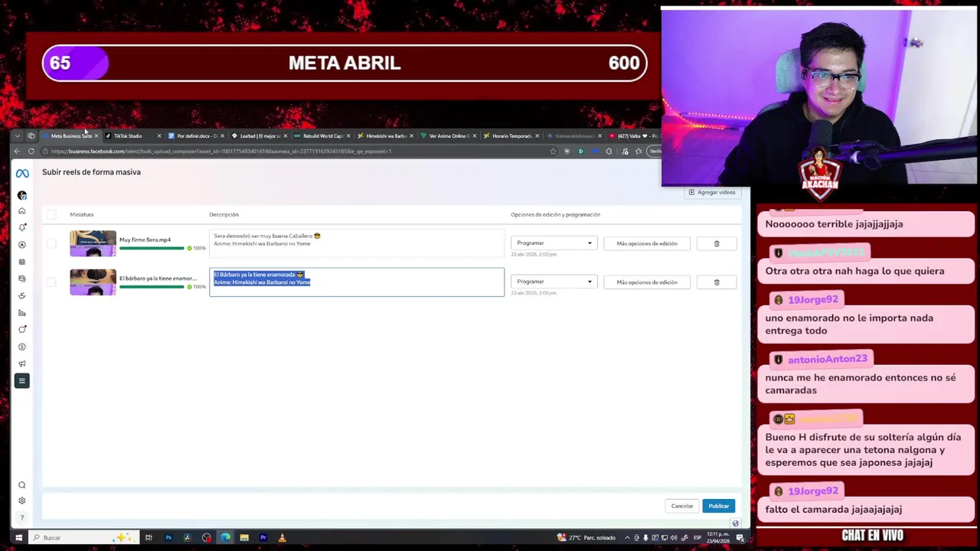Click the Publicar button
Viewport: 980px width, 551px height.
(x=718, y=506)
